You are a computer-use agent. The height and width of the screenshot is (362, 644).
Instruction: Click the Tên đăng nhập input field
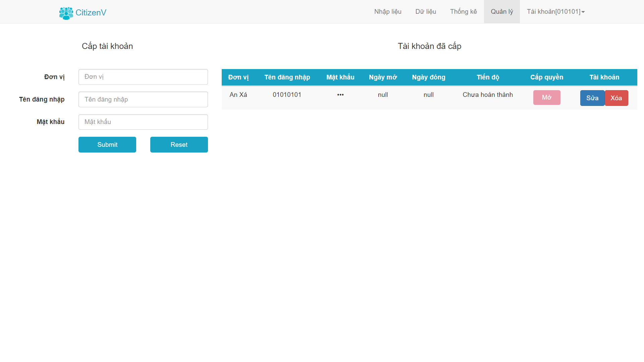click(x=143, y=99)
